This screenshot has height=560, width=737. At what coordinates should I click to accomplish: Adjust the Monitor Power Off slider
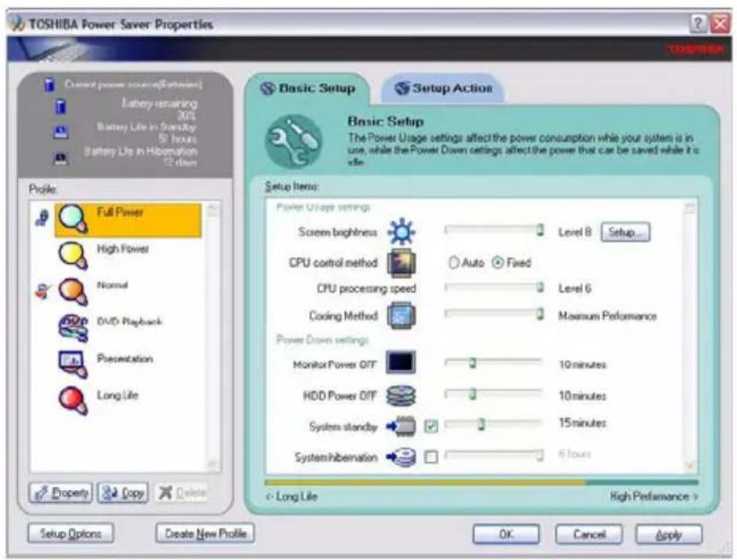pos(494,362)
